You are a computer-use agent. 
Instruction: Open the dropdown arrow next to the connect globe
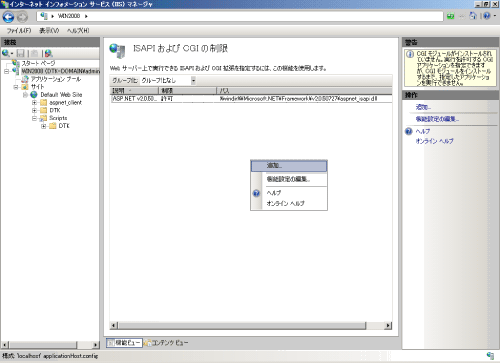pyautogui.click(x=12, y=53)
